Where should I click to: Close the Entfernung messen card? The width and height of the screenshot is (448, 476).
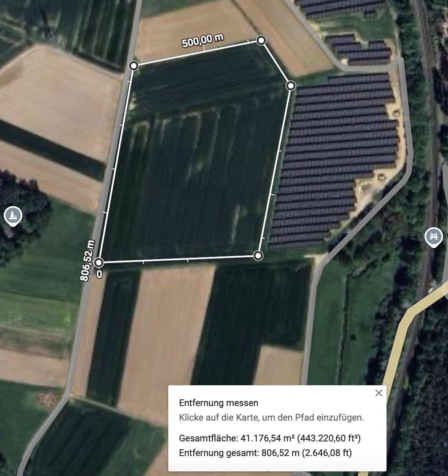pyautogui.click(x=379, y=393)
